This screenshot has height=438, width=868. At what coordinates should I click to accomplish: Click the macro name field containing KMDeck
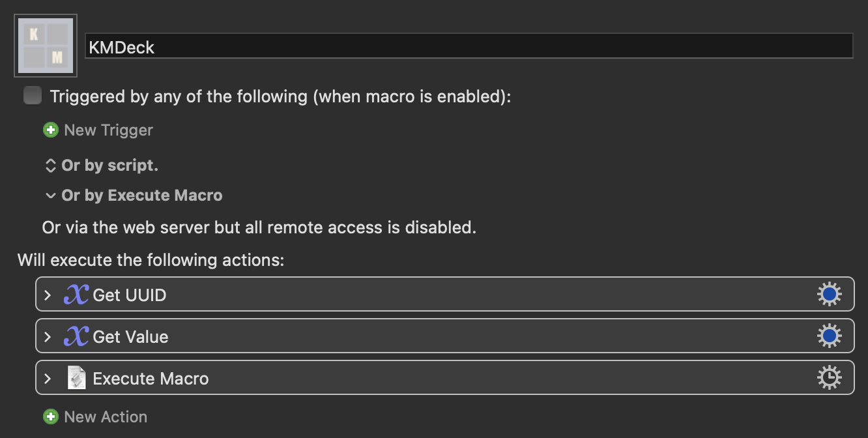click(x=469, y=46)
